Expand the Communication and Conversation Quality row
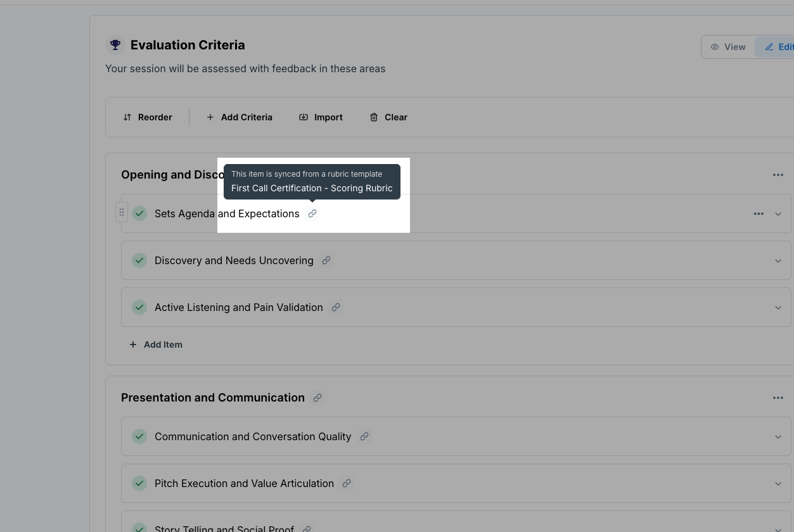The height and width of the screenshot is (532, 794). point(778,436)
